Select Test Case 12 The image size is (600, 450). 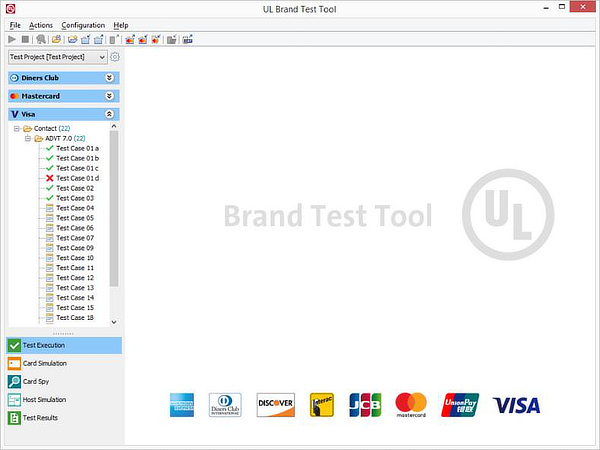[x=75, y=278]
